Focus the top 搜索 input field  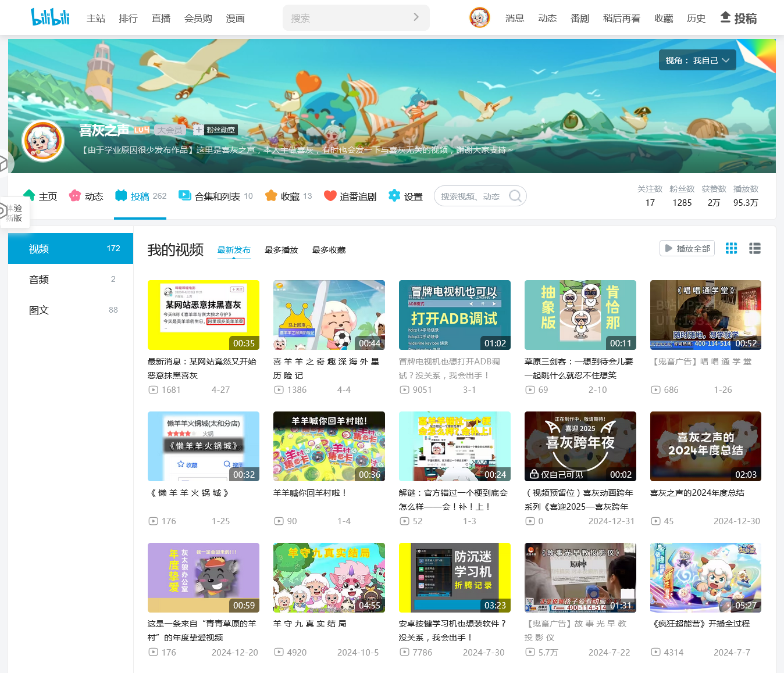point(348,18)
